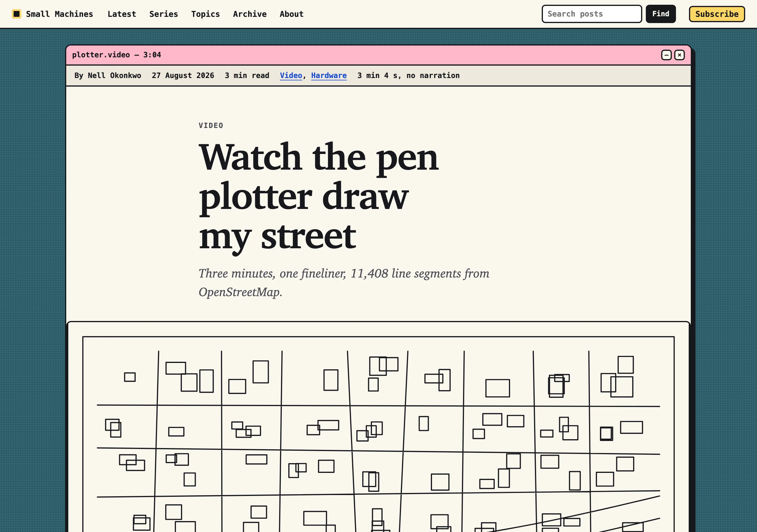Click '3 min 4 s, no narration' text

tap(408, 75)
